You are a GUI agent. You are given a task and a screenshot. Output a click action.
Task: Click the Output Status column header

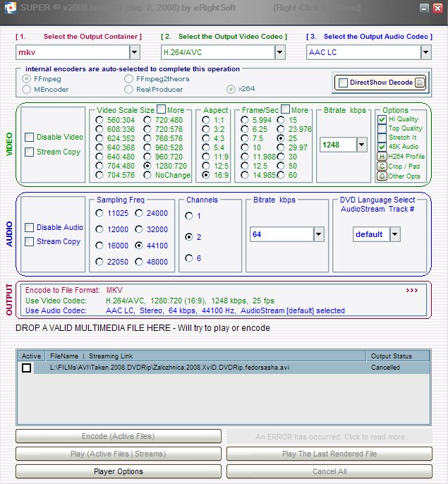[398, 356]
